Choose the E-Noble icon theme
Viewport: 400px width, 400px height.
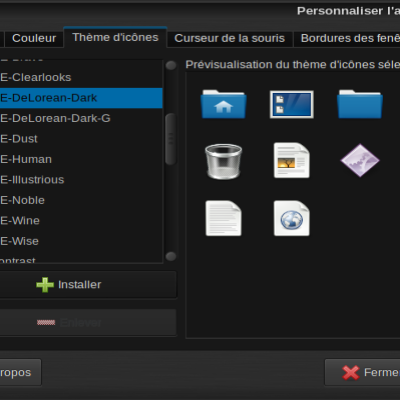(x=81, y=200)
